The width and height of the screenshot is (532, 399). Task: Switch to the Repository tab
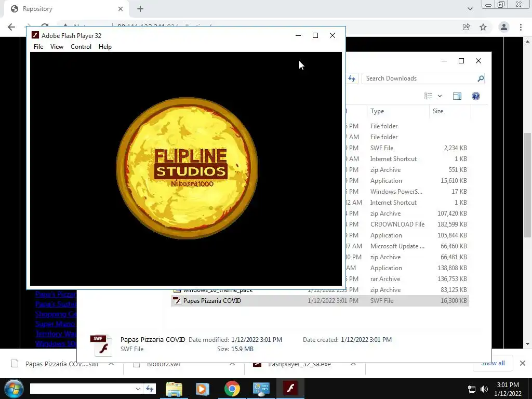66,9
